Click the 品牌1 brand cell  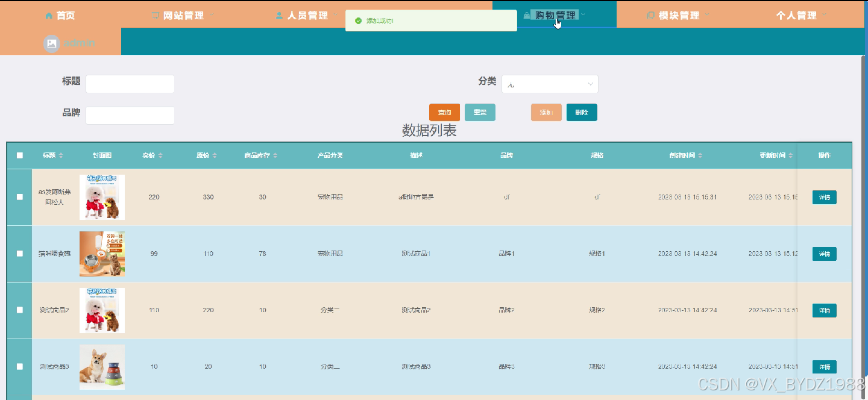pos(506,254)
